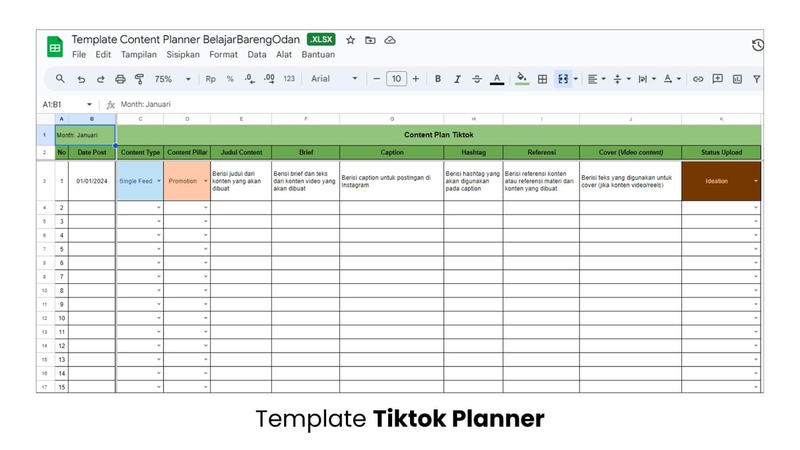
Task: Open the Data menu
Action: tap(257, 55)
